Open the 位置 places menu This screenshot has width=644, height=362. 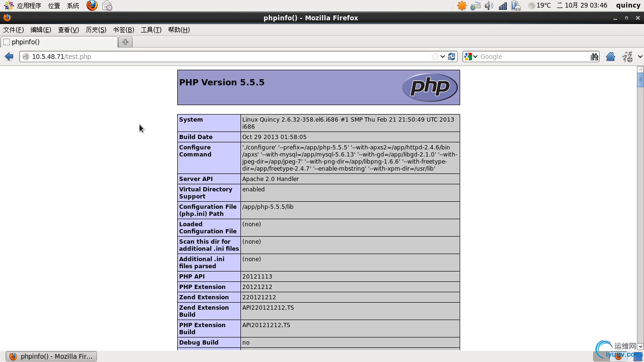coord(54,6)
